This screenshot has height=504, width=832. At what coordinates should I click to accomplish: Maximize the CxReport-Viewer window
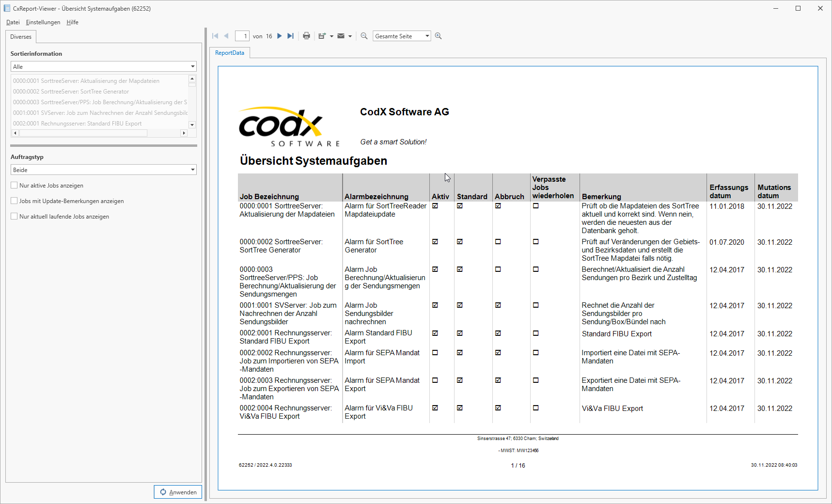798,8
